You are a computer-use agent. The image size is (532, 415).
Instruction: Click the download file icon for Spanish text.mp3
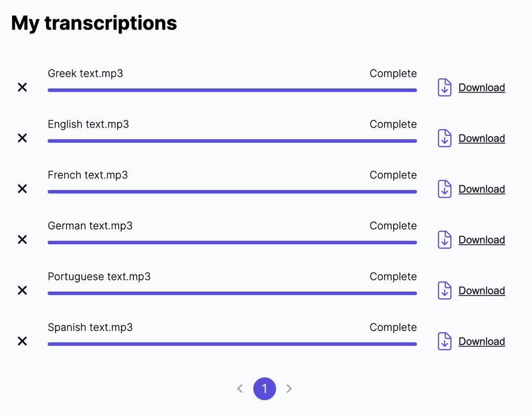click(444, 341)
